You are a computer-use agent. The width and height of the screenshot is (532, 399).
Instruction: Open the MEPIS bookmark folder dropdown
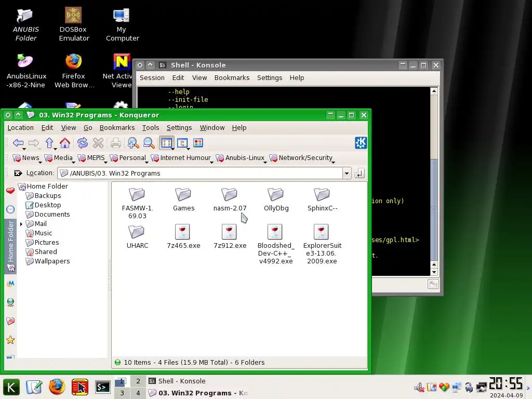[91, 158]
